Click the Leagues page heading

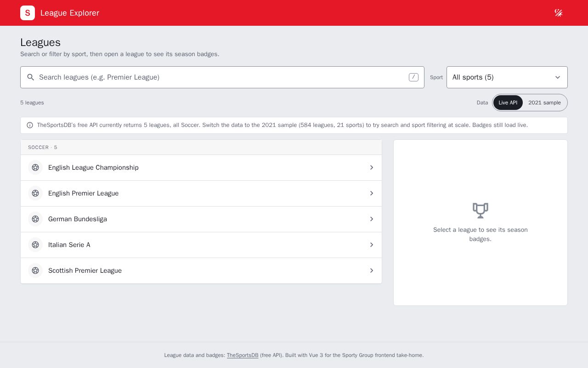tap(40, 42)
